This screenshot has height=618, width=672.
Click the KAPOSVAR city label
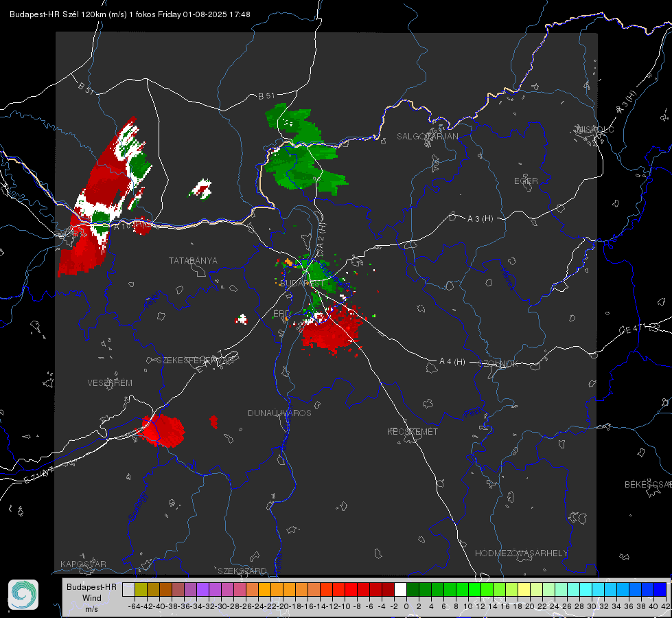(x=83, y=564)
